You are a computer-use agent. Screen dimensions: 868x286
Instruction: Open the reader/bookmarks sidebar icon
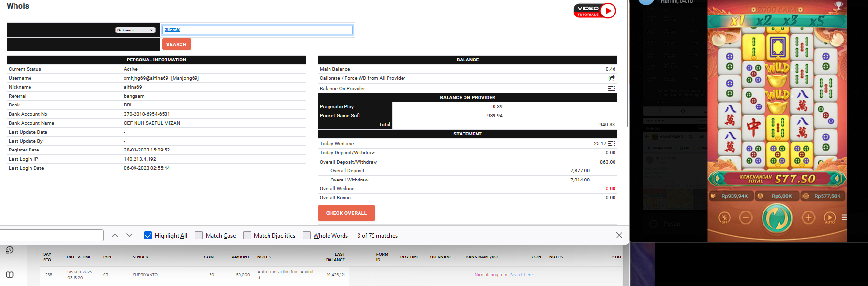[x=9, y=275]
